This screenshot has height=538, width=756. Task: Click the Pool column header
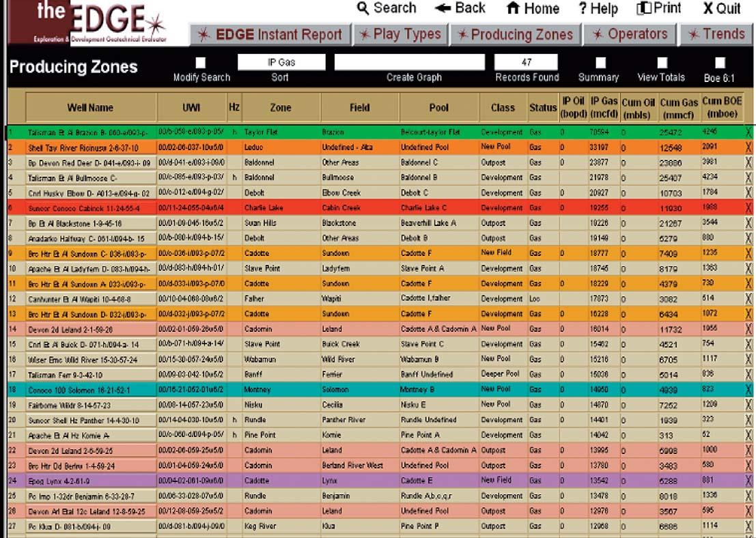[438, 107]
